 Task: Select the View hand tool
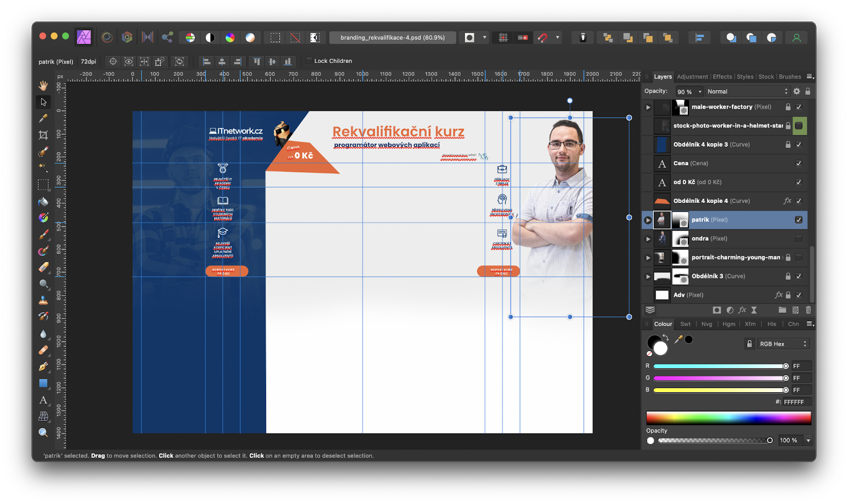(43, 85)
